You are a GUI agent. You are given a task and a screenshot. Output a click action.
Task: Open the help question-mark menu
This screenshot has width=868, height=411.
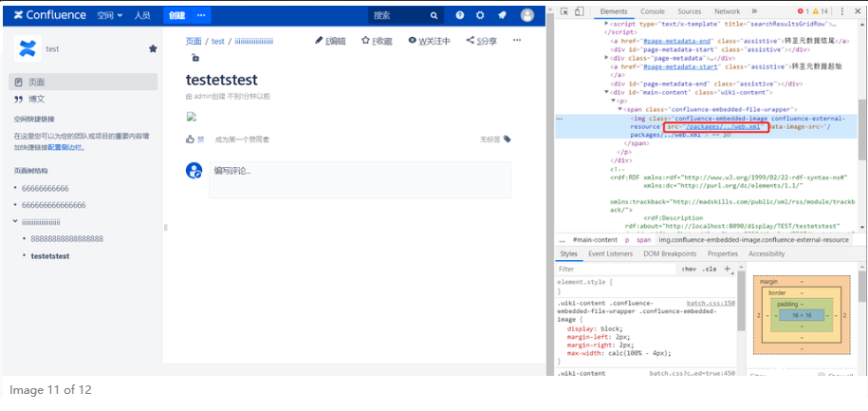pyautogui.click(x=459, y=15)
